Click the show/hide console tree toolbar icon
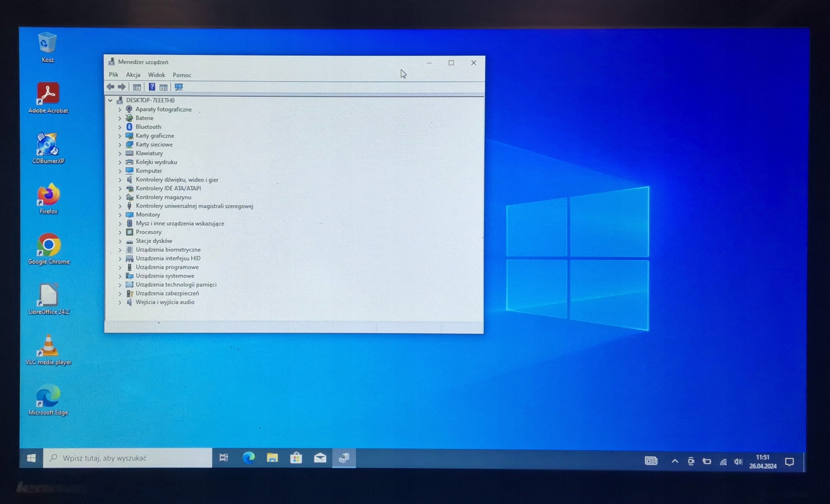Image resolution: width=830 pixels, height=504 pixels. [x=137, y=87]
